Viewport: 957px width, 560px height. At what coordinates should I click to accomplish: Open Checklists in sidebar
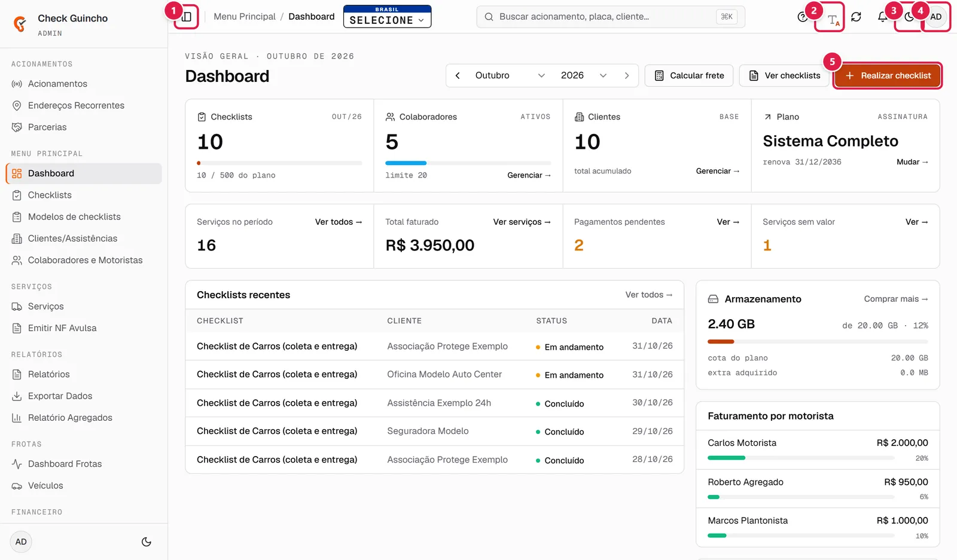[84, 195]
